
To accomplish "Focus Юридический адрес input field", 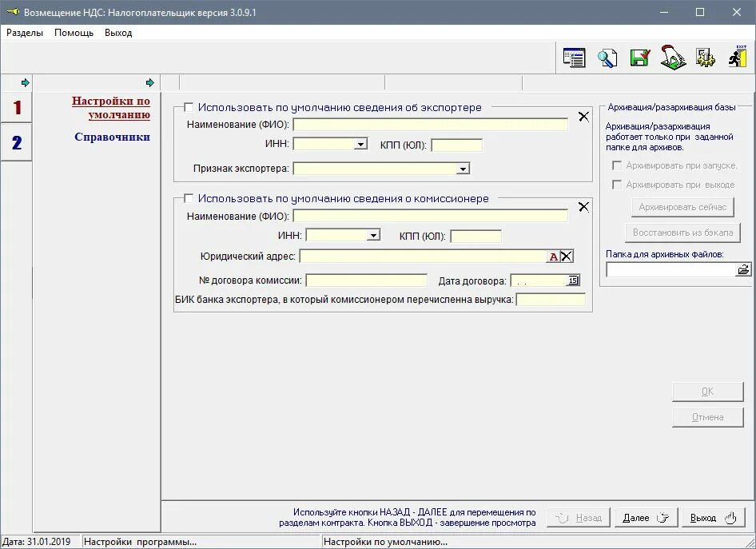I will pos(424,257).
